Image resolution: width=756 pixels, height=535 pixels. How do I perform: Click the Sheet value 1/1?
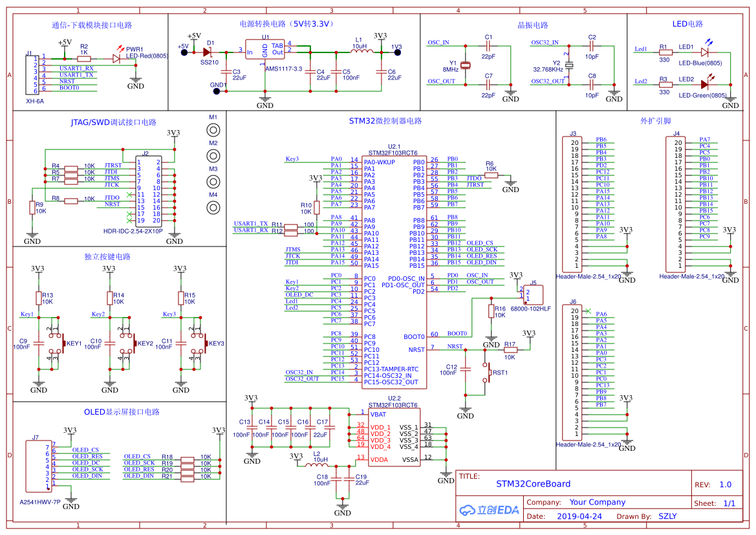coord(729,503)
